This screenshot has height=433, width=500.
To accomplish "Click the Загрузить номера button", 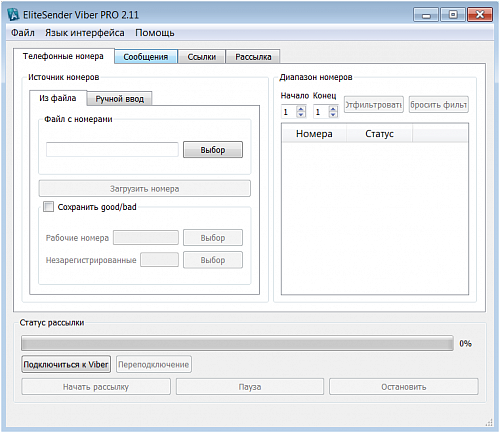I will (x=145, y=189).
